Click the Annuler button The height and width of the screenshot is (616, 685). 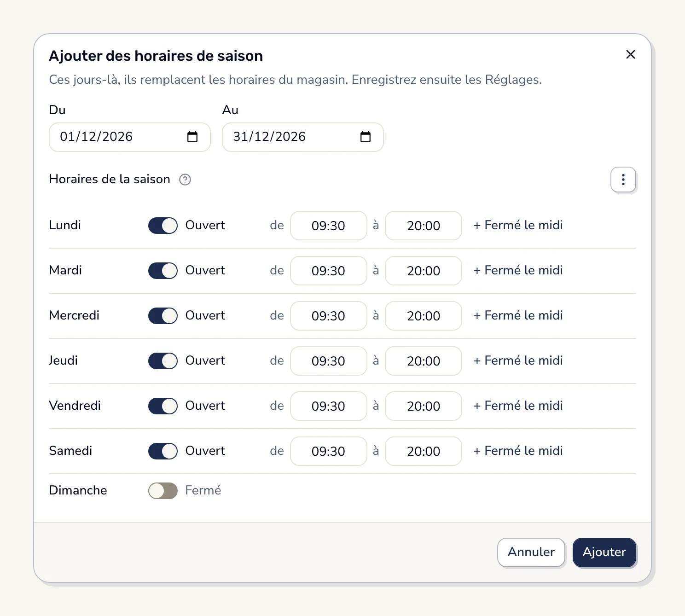click(531, 552)
